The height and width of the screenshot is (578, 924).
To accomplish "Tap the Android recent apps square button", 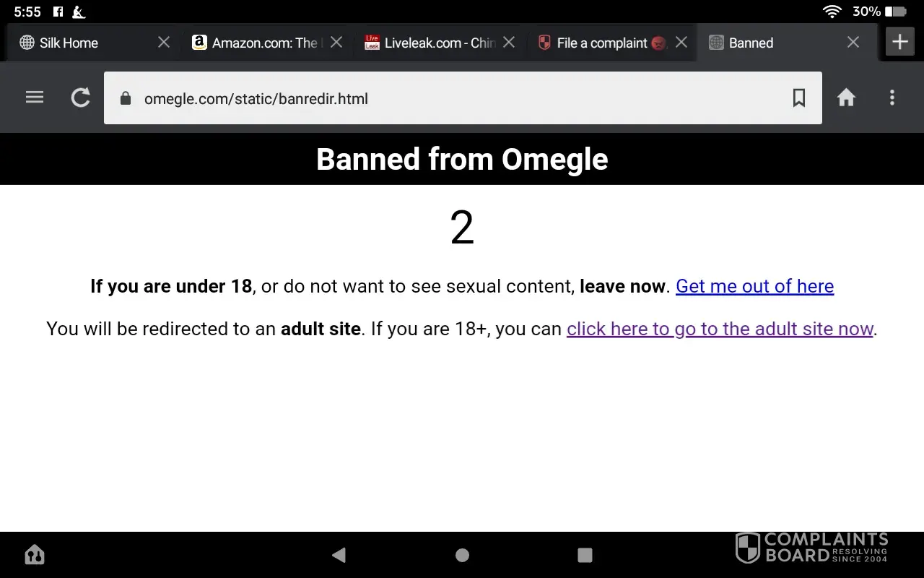I will pyautogui.click(x=585, y=555).
